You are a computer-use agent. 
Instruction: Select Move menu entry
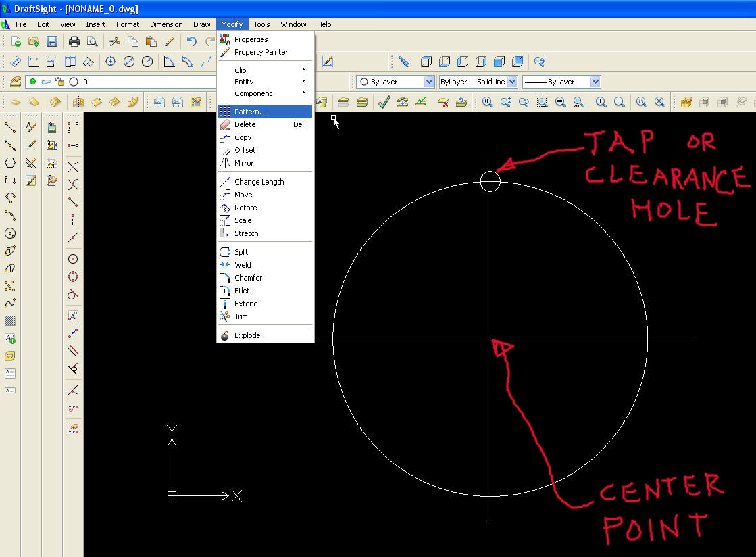pyautogui.click(x=266, y=195)
